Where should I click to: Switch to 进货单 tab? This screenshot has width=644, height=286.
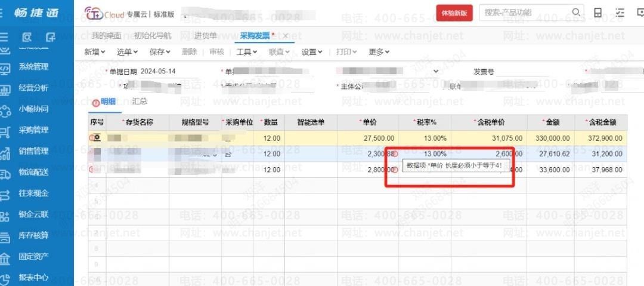[x=205, y=36]
